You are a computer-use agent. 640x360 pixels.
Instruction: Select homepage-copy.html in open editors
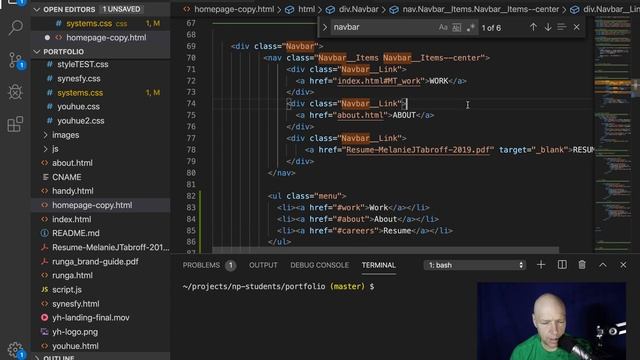(x=106, y=38)
